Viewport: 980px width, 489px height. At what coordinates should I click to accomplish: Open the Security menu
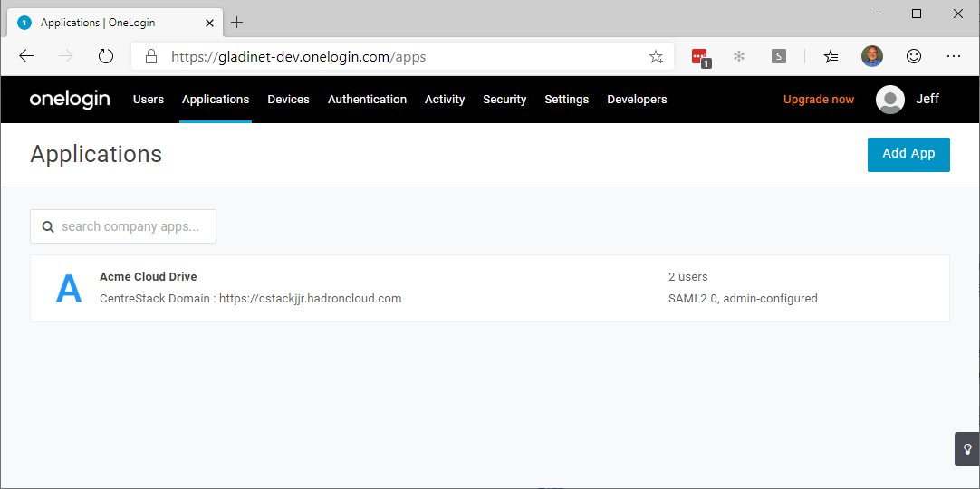pos(504,100)
